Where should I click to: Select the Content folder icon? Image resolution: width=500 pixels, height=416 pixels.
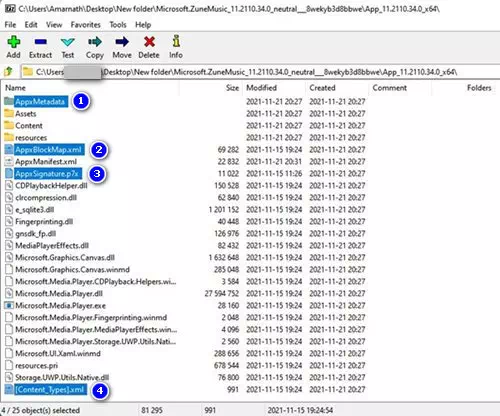point(9,125)
